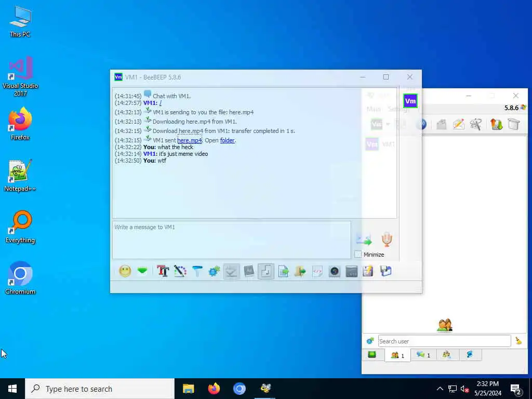Click the chat line 'You: wtf'
The image size is (532, 399).
(155, 161)
